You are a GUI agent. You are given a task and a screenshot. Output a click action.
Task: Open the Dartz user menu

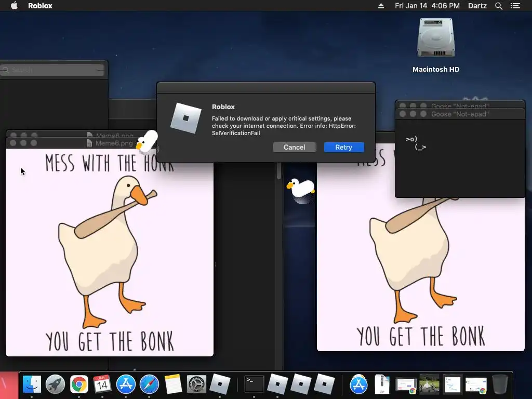click(477, 6)
